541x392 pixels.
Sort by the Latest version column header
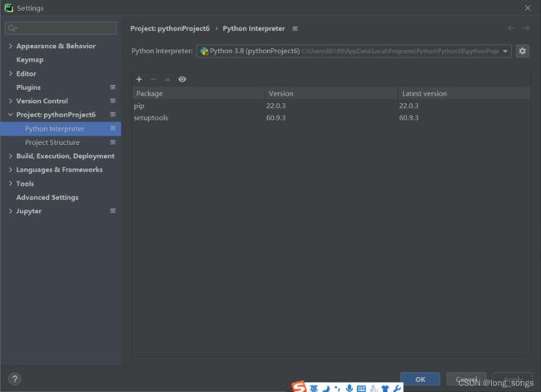pyautogui.click(x=464, y=93)
